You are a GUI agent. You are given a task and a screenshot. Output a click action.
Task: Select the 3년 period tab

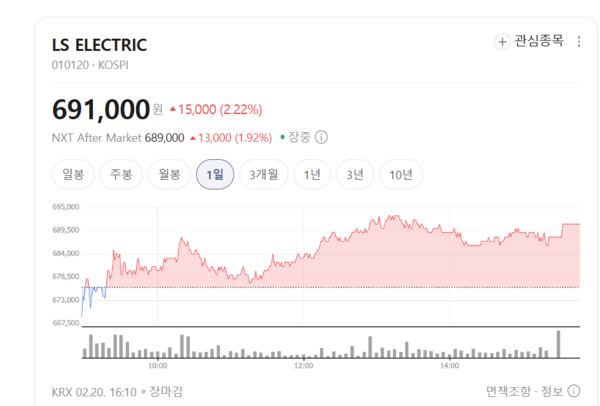coord(355,175)
